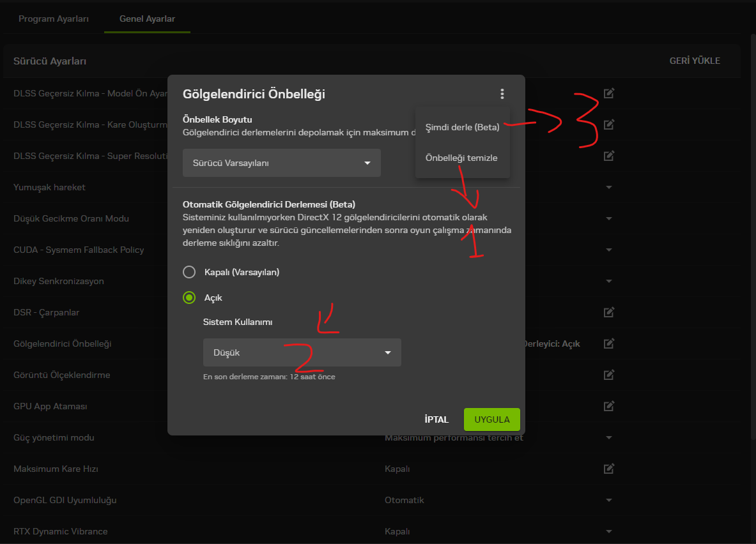
Task: Open edit icon for GPU App Ataması
Action: click(x=609, y=406)
